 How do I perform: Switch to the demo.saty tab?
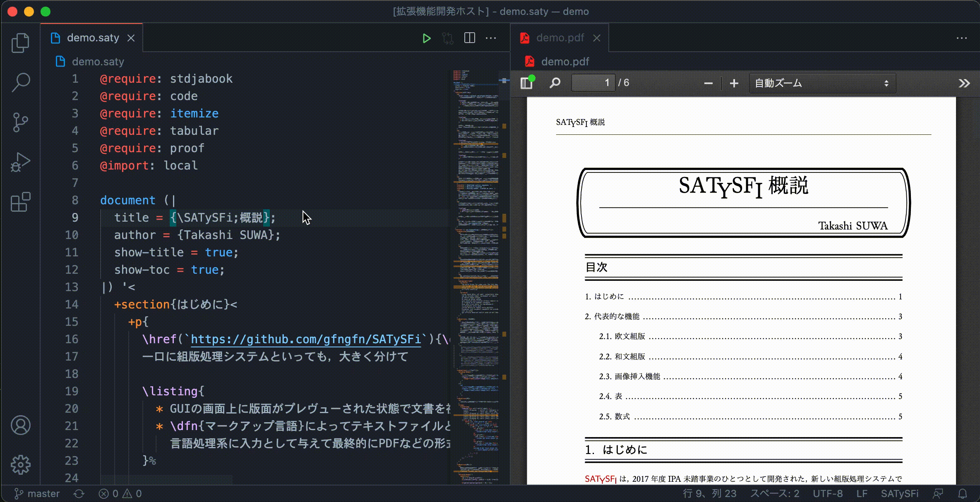tap(93, 38)
